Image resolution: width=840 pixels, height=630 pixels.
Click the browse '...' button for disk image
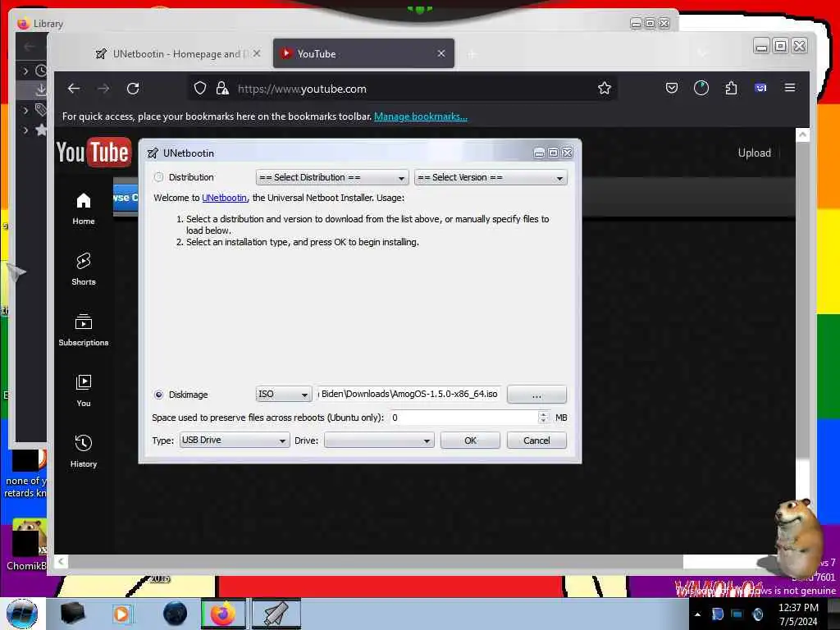[x=536, y=395]
